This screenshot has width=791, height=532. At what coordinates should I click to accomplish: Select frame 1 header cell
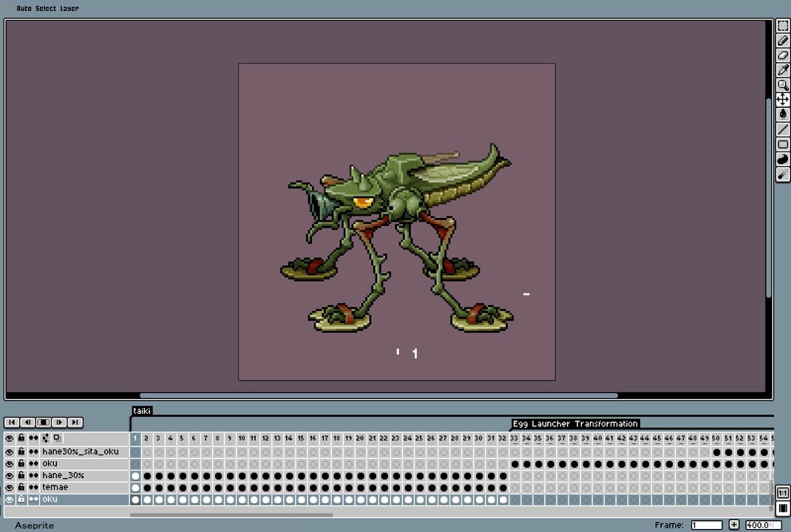135,438
